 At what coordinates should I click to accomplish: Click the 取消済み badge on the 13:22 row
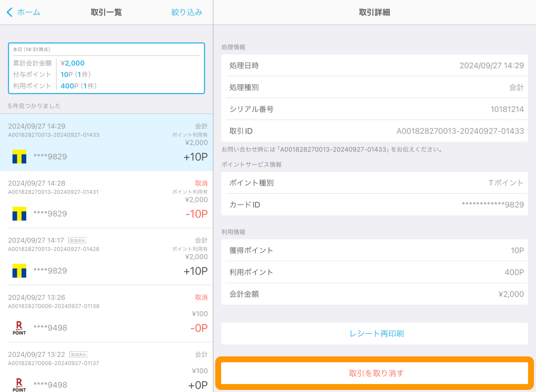coord(78,354)
